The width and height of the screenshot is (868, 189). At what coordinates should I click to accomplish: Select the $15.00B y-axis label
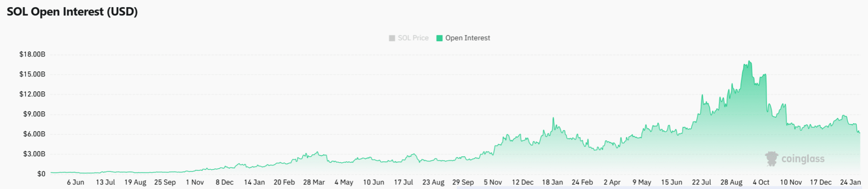(x=32, y=74)
